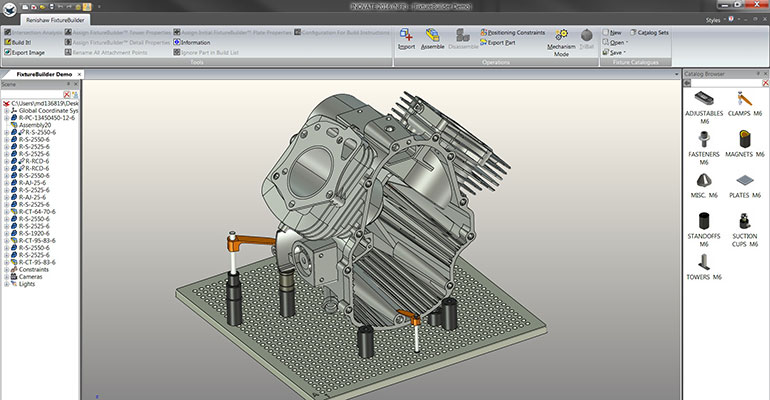The image size is (770, 400).
Task: Click the Export Part tool
Action: pos(498,43)
